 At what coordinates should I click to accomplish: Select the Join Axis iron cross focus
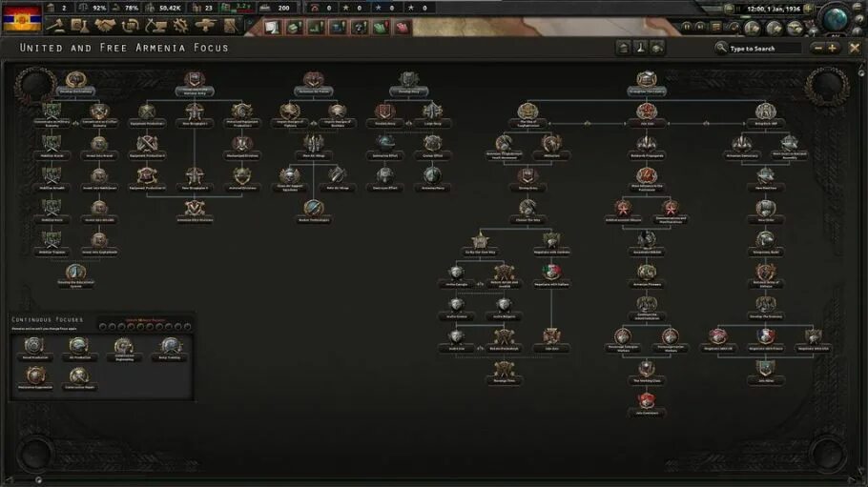click(551, 339)
